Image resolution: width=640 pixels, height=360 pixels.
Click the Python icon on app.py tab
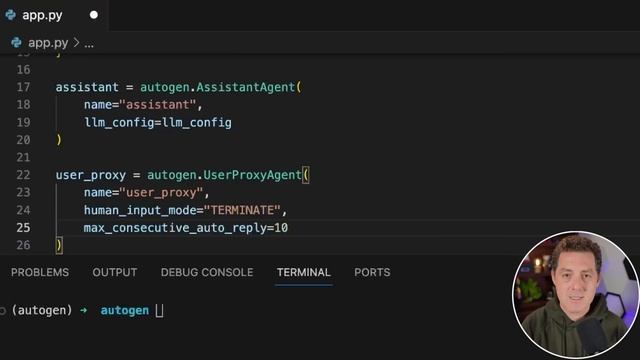tap(11, 15)
